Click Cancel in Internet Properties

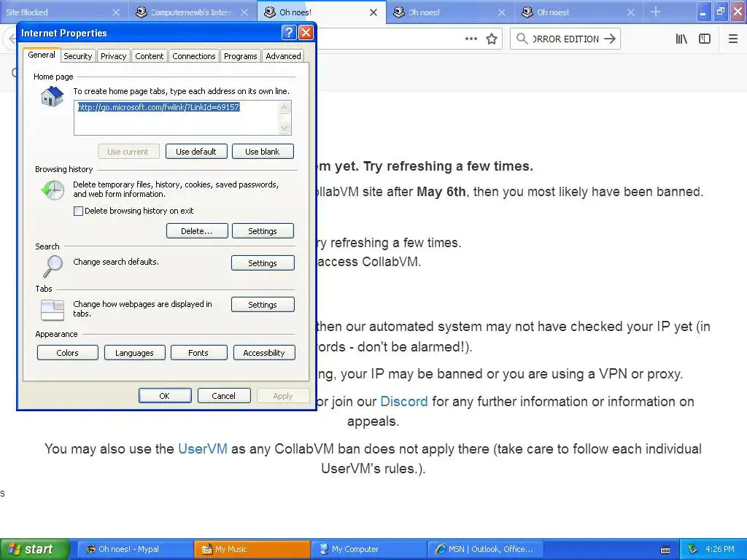click(x=224, y=396)
